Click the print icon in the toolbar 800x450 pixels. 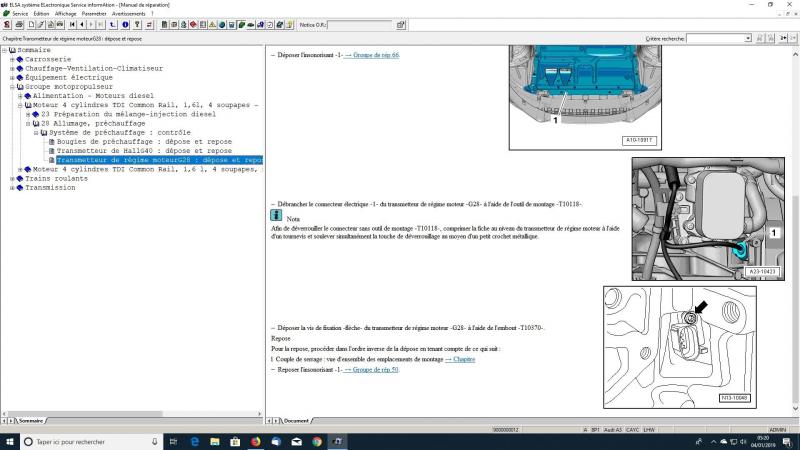pyautogui.click(x=19, y=24)
